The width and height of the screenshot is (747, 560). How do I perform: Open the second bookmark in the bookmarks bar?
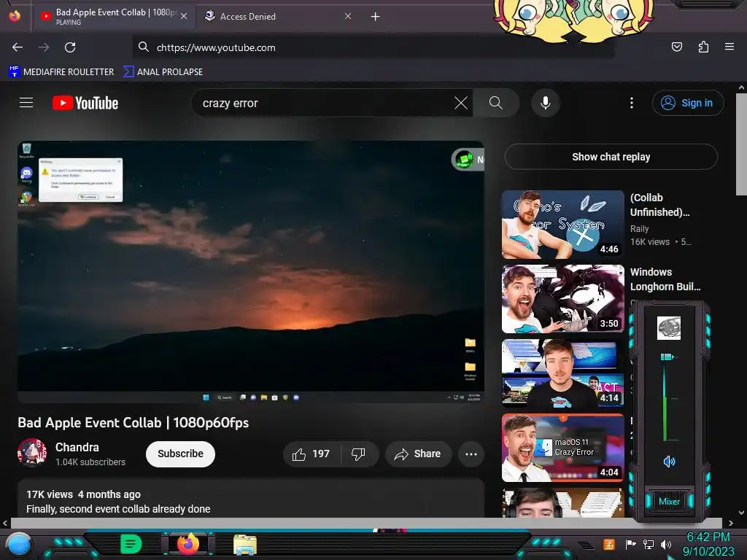point(163,71)
